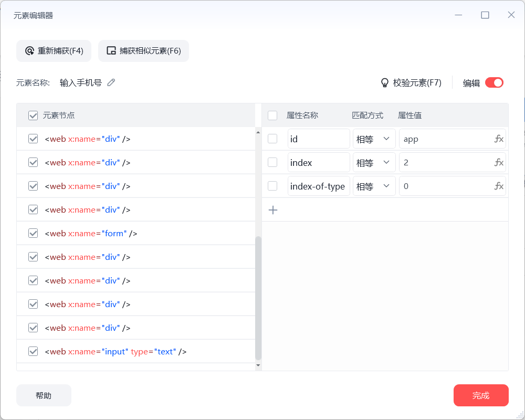525x420 pixels.
Task: Check the index-of-type attribute checkbox
Action: pyautogui.click(x=272, y=186)
